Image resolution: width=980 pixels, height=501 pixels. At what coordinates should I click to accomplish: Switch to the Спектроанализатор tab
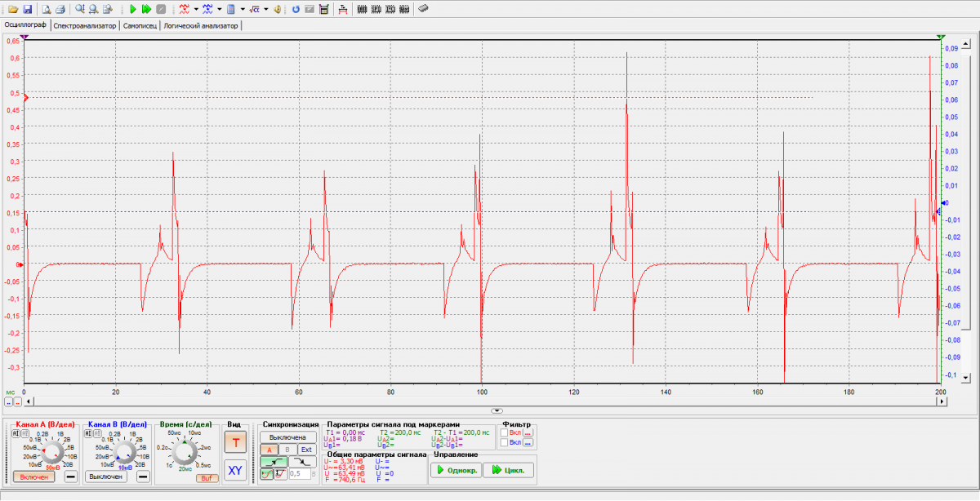[x=85, y=25]
